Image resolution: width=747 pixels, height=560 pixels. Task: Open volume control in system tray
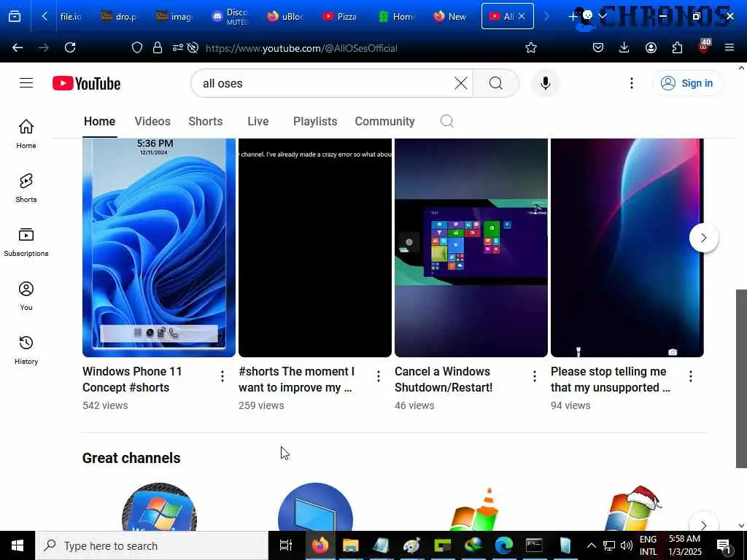point(627,545)
